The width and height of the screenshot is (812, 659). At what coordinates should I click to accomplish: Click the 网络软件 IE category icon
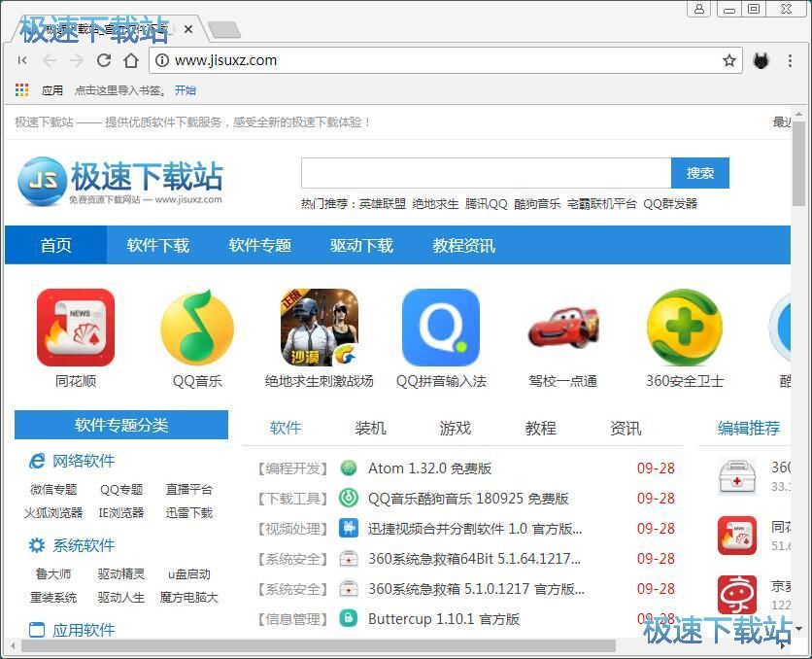tap(37, 461)
